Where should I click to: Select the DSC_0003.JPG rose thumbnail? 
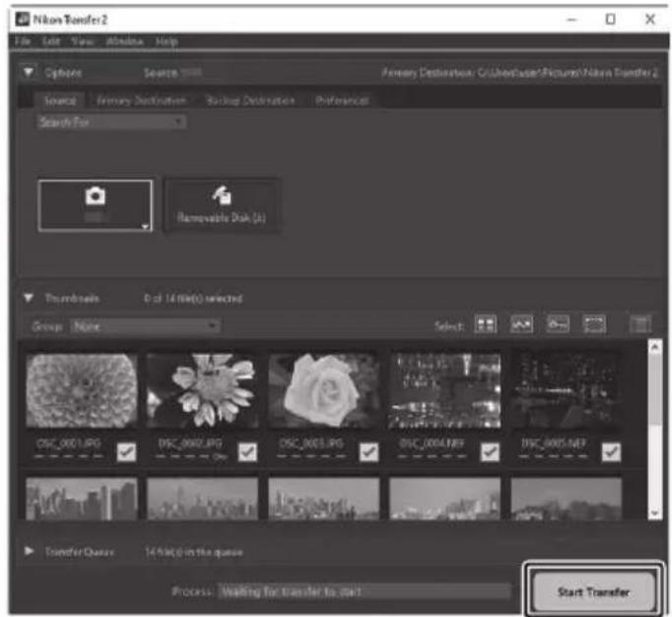click(324, 390)
